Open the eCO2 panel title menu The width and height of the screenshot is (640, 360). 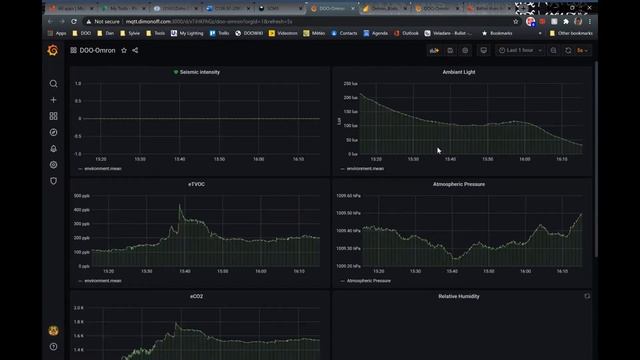196,296
